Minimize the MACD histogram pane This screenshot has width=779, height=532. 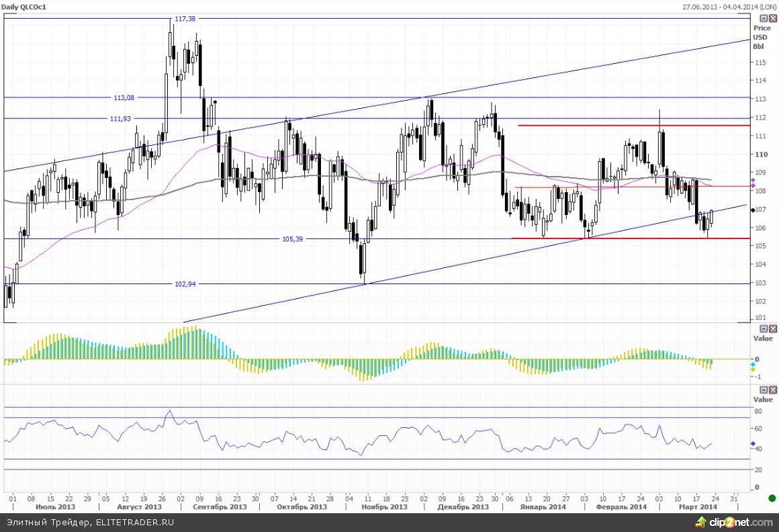coord(764,328)
